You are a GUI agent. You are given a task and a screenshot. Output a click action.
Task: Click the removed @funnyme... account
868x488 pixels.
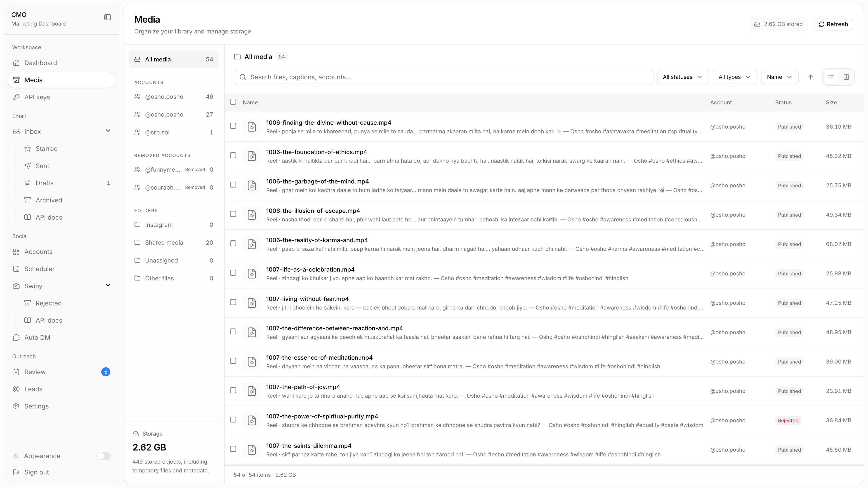174,169
